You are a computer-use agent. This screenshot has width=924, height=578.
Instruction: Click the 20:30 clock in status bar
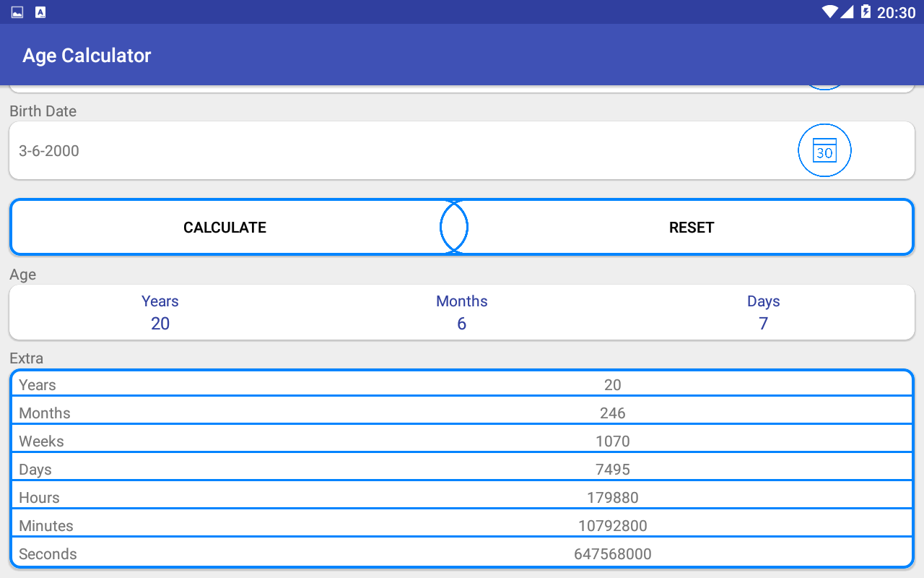point(896,12)
